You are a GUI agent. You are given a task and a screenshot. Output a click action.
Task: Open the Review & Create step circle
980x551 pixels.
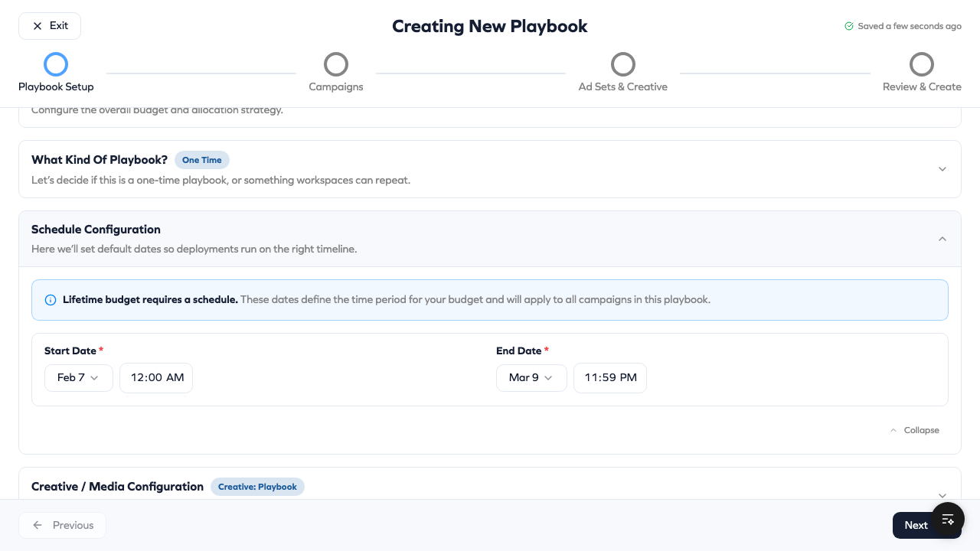(x=922, y=64)
